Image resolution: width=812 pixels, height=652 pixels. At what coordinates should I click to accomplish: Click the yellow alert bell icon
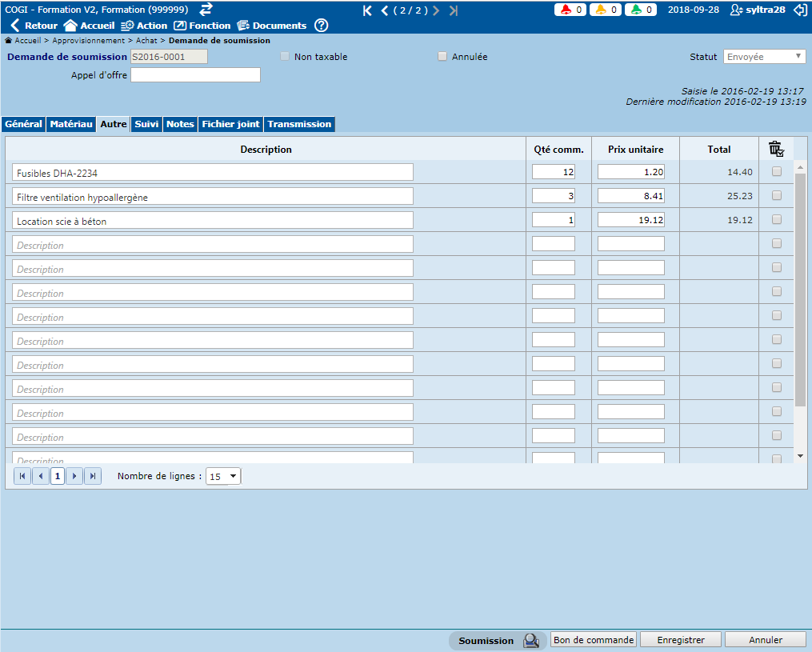[602, 10]
